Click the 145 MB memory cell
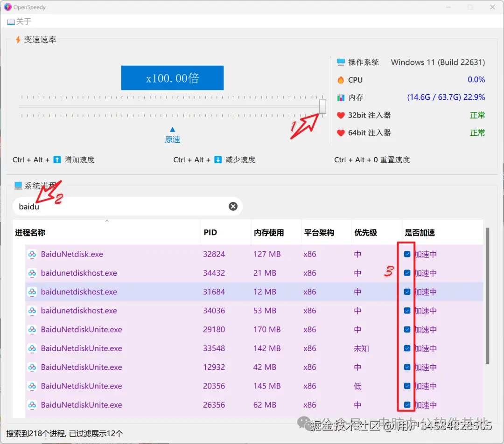This screenshot has width=504, height=444. pos(267,386)
